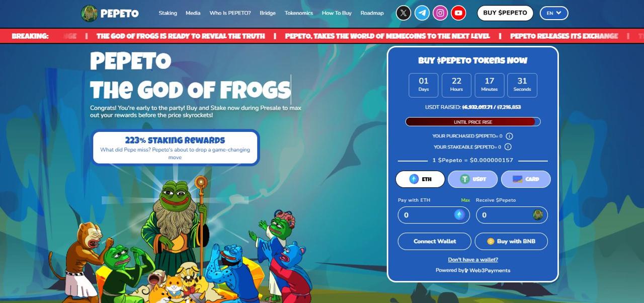Select CARD payment option
This screenshot has height=303, width=644.
[x=526, y=179]
